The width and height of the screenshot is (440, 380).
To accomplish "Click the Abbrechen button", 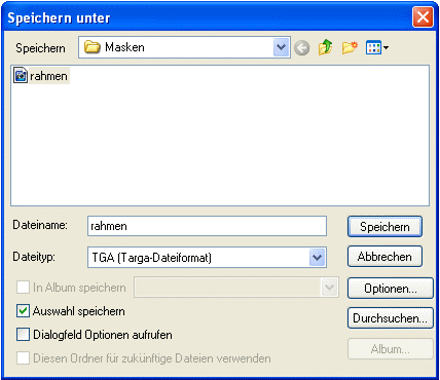I will point(385,256).
